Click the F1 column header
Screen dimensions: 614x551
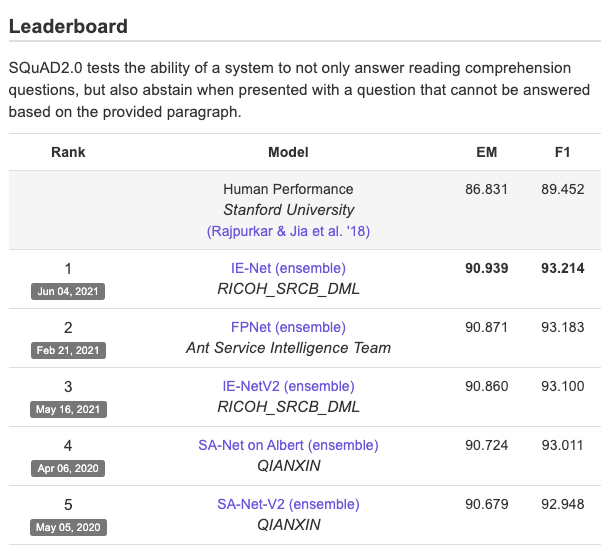pyautogui.click(x=563, y=152)
